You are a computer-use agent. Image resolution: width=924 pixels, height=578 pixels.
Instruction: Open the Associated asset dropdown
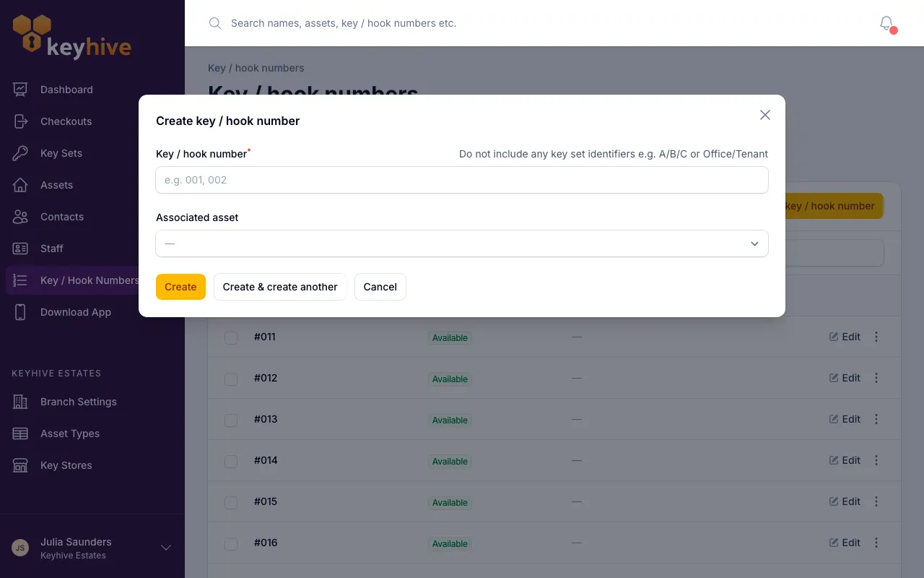coord(462,243)
